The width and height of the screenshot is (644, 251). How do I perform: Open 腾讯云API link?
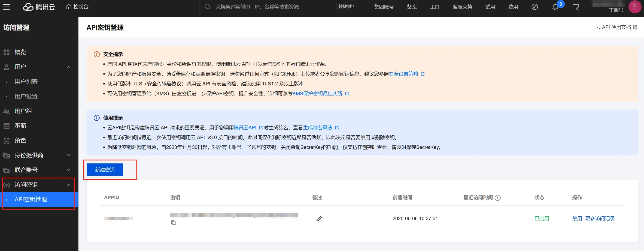[x=245, y=128]
